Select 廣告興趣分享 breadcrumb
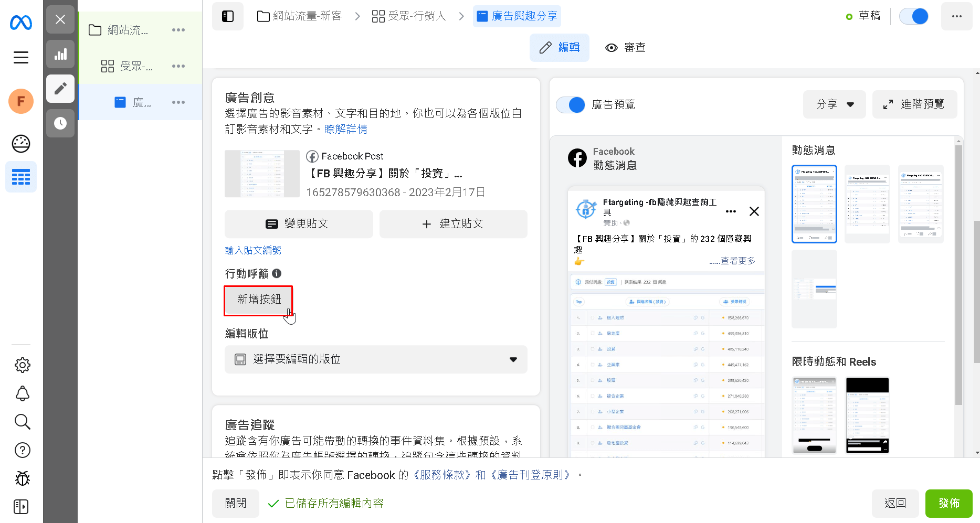 [x=517, y=16]
